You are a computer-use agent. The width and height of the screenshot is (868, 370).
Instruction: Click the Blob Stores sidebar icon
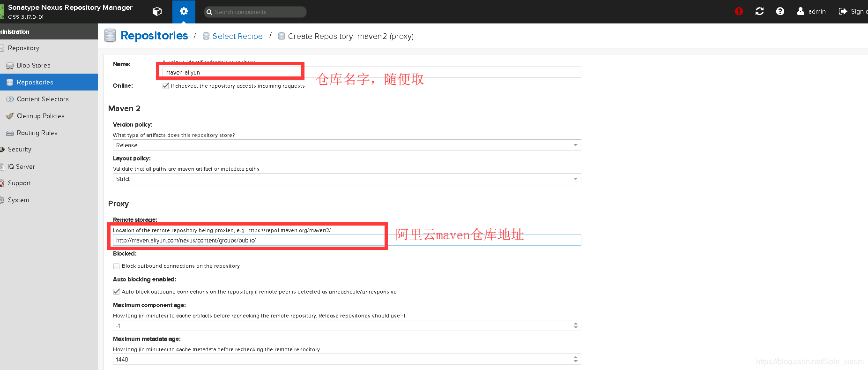10,65
